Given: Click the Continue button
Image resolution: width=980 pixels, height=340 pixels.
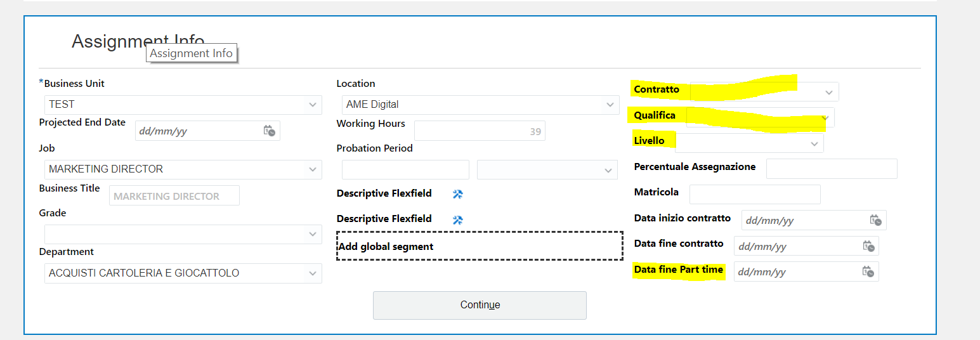Looking at the screenshot, I should coord(480,305).
